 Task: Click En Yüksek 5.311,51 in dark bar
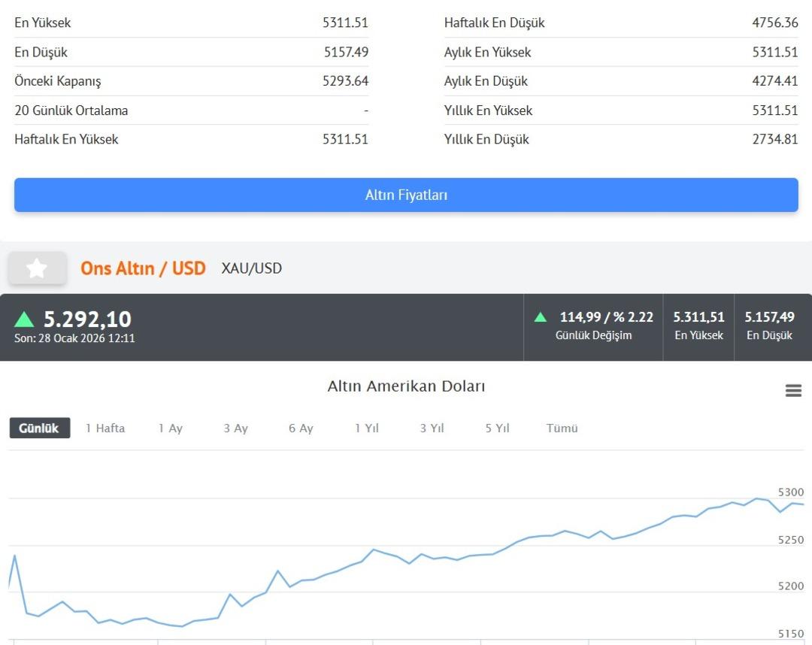click(x=698, y=326)
